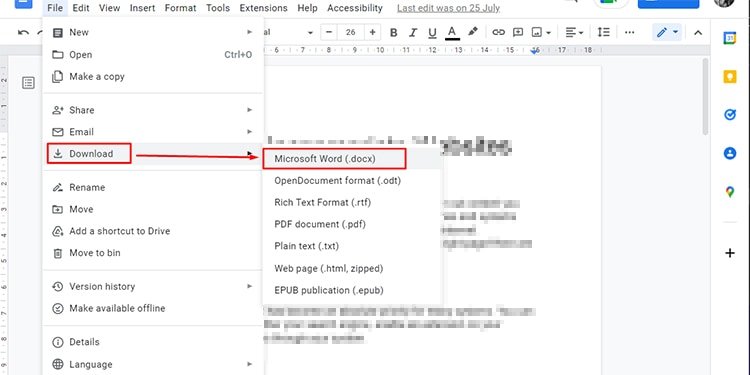Viewport: 750px width, 375px height.
Task: Open the View menu
Action: point(110,8)
